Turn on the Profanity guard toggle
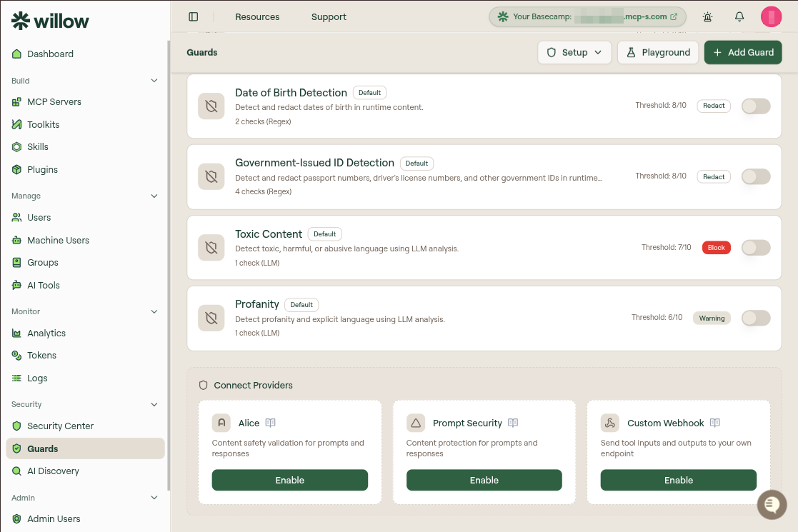 point(756,318)
